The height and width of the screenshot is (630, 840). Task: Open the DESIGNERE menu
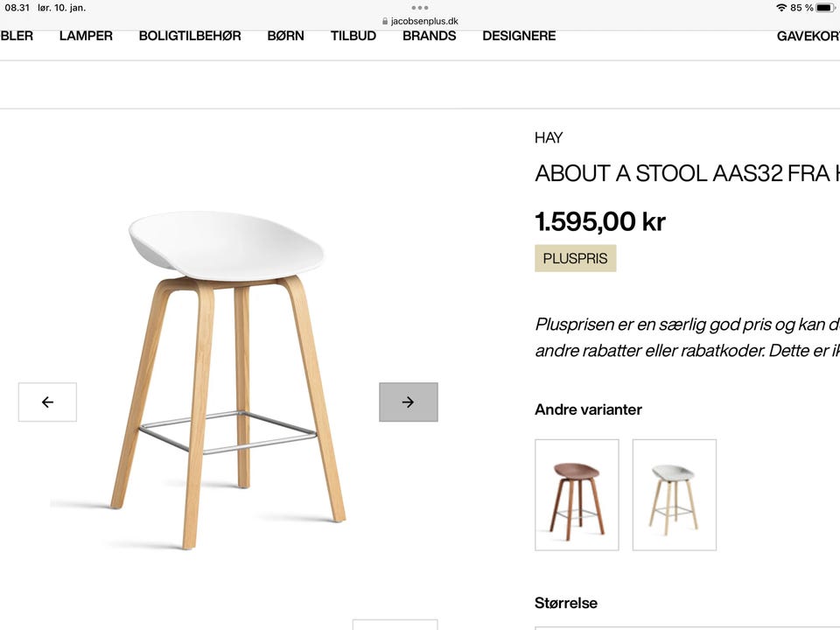[x=519, y=36]
